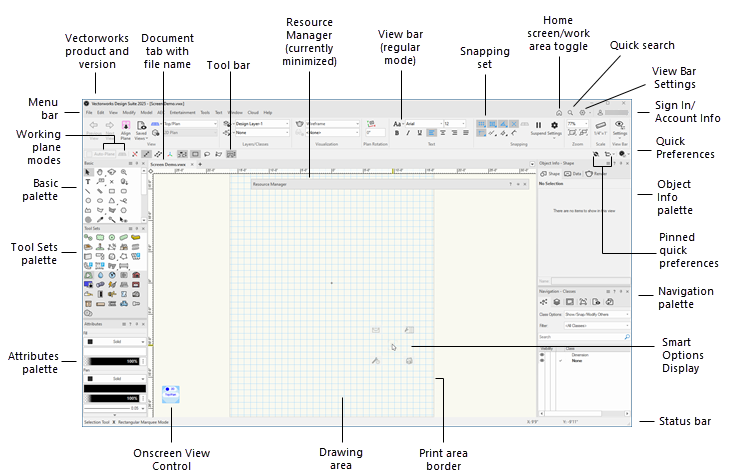Toggle Suspend snapping
Viewport: 743px width, 476px height.
539,126
